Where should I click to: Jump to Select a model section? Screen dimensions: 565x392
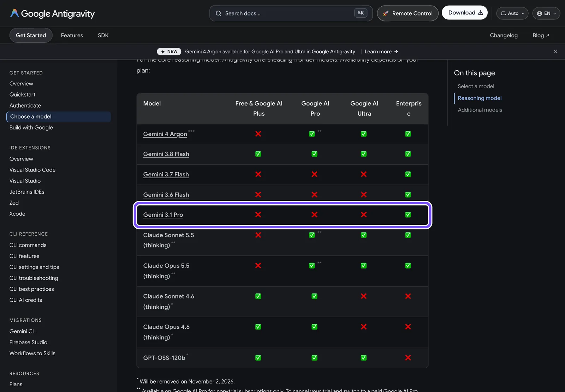coord(476,86)
